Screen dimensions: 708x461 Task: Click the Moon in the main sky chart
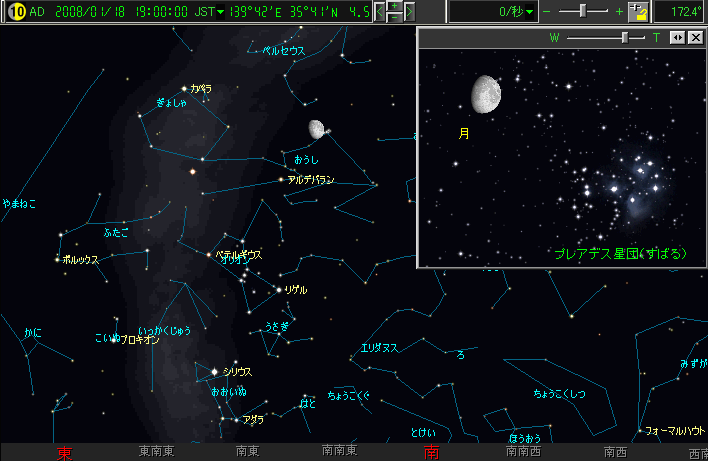[317, 129]
